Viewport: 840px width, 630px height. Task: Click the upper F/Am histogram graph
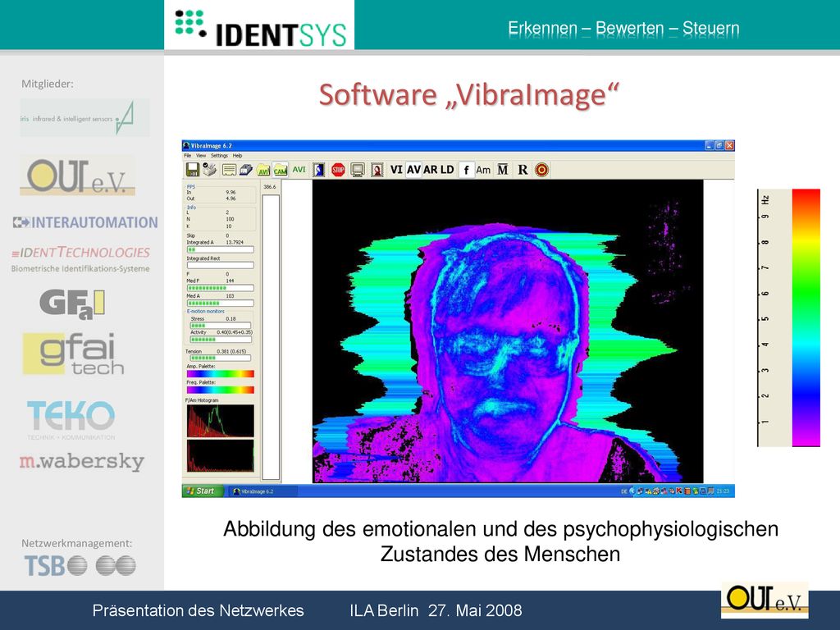pos(220,421)
